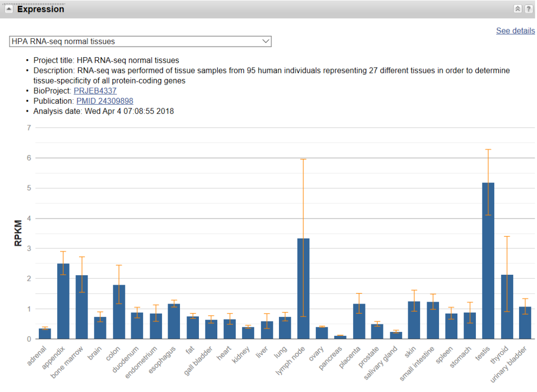
Task: Click the scroll-to-top double-arrow icon
Action: 518,9
